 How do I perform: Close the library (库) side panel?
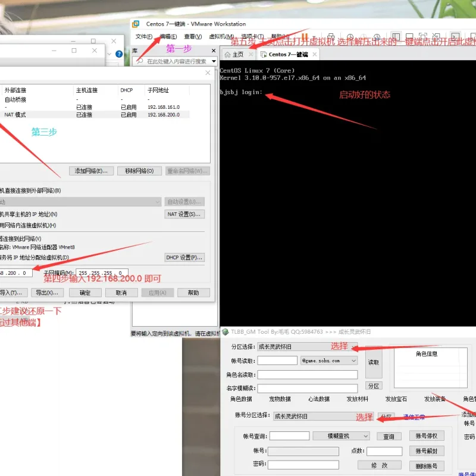tap(214, 51)
